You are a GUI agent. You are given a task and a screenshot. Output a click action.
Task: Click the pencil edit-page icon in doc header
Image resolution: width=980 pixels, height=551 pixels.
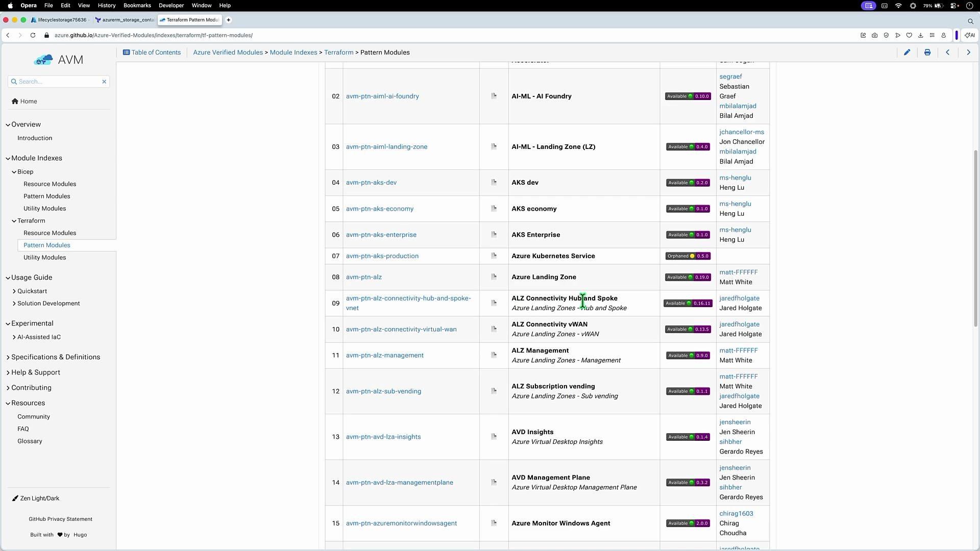click(x=907, y=52)
